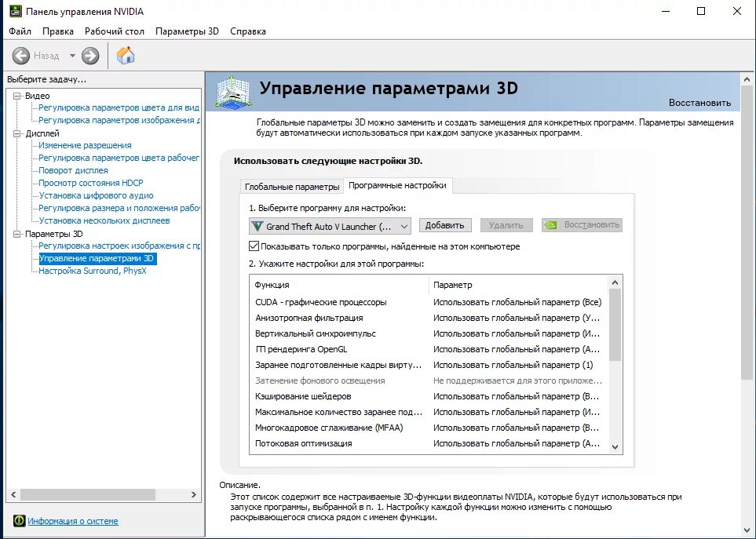Select Вертикальный синхроимпульс setting row
Image resolution: width=756 pixels, height=539 pixels.
pos(429,333)
